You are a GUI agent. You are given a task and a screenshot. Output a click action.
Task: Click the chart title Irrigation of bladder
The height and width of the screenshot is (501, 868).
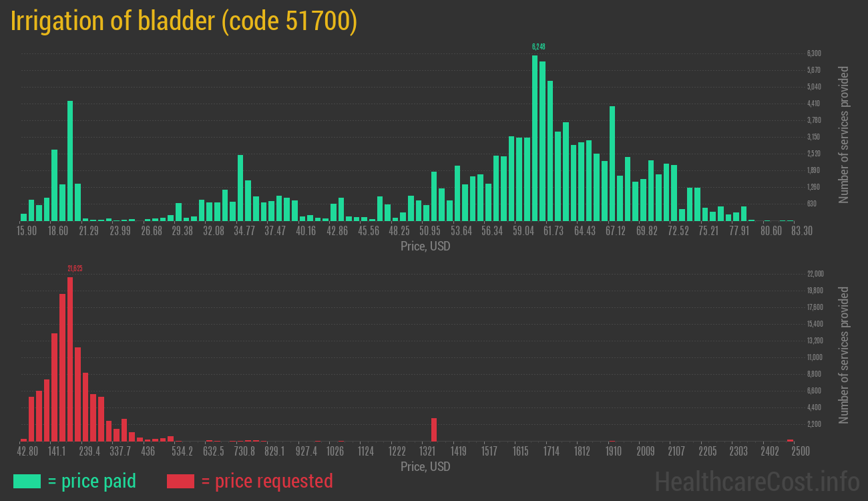point(184,21)
